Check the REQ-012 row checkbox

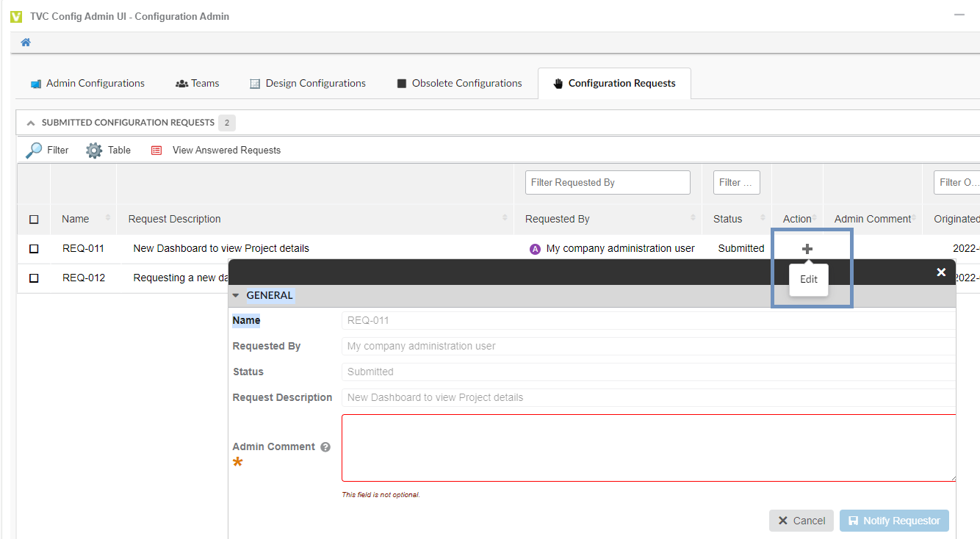34,278
